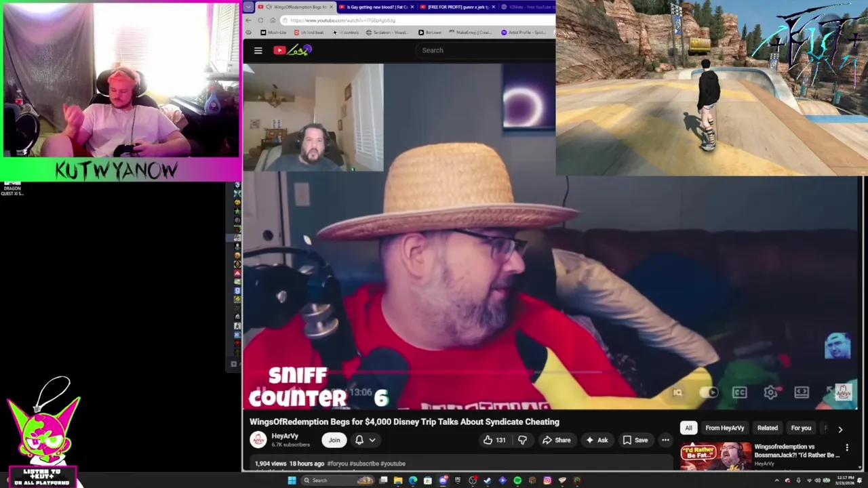Expand the notification bell dropdown chevron
Viewport: 868px width, 488px height.
372,441
